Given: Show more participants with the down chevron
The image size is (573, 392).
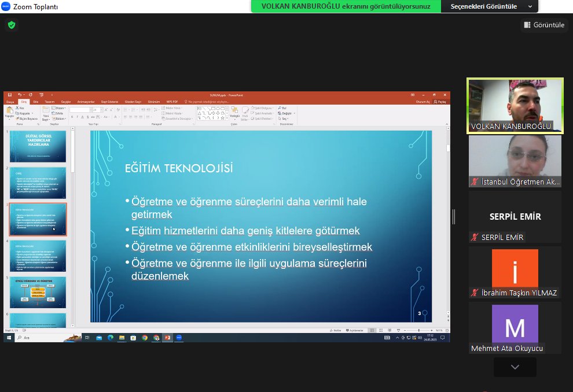Looking at the screenshot, I should (x=515, y=367).
